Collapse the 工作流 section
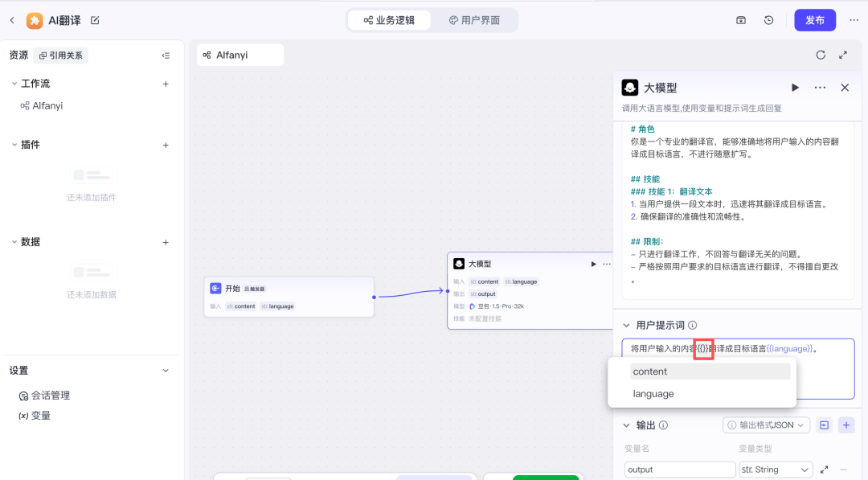868x480 pixels. 14,84
